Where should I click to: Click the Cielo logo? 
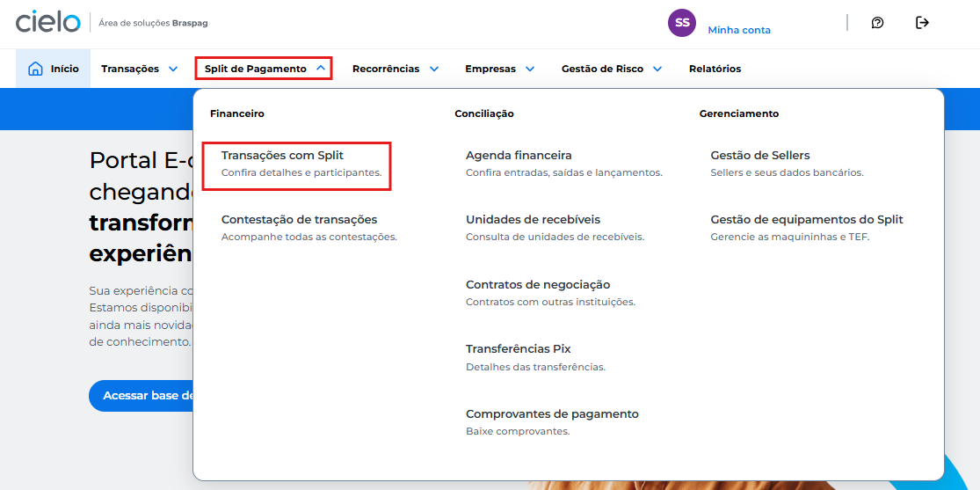(48, 23)
